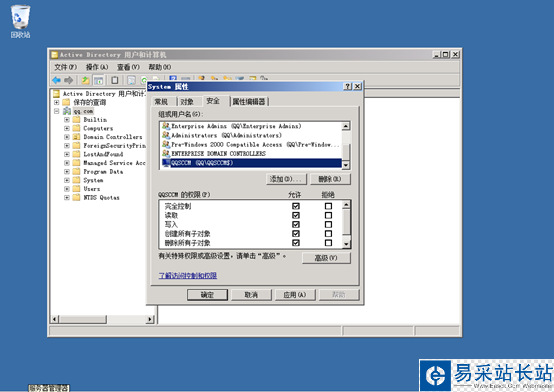Click the ENTERPRISE DOMAIN CONTROLLERS group icon
Viewport: 554px width, 392px height.
[166, 153]
